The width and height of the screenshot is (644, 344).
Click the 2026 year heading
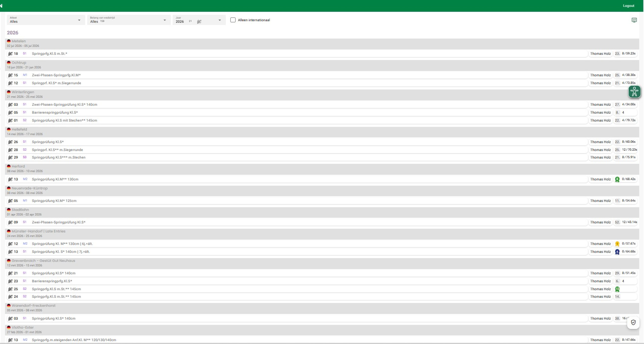[13, 33]
